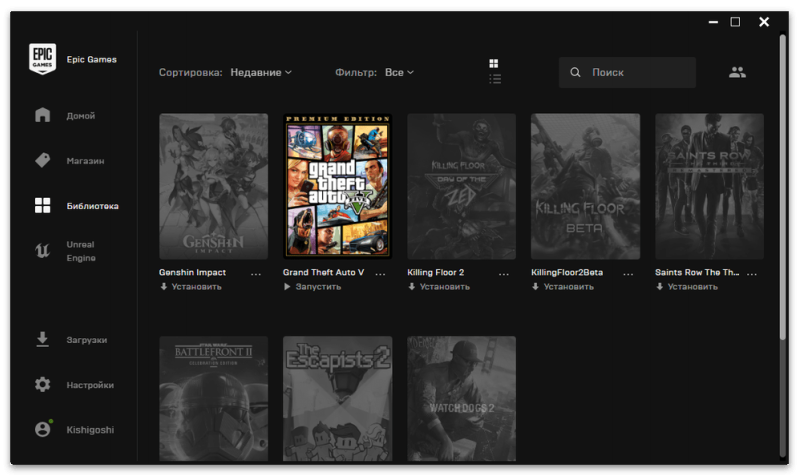Click the vertical library scrollbar
This screenshot has width=800, height=476.
point(783,187)
